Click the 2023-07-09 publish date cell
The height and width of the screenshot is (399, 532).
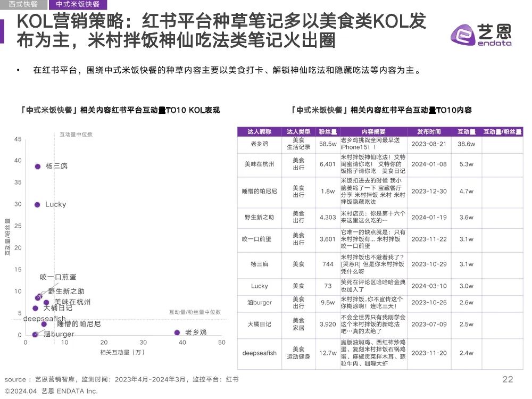coord(429,325)
